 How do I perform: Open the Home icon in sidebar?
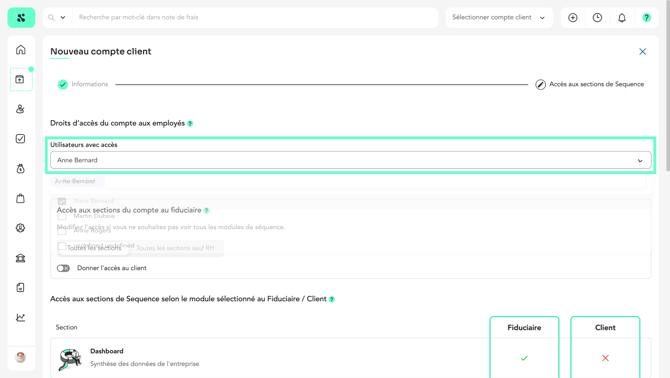point(21,50)
